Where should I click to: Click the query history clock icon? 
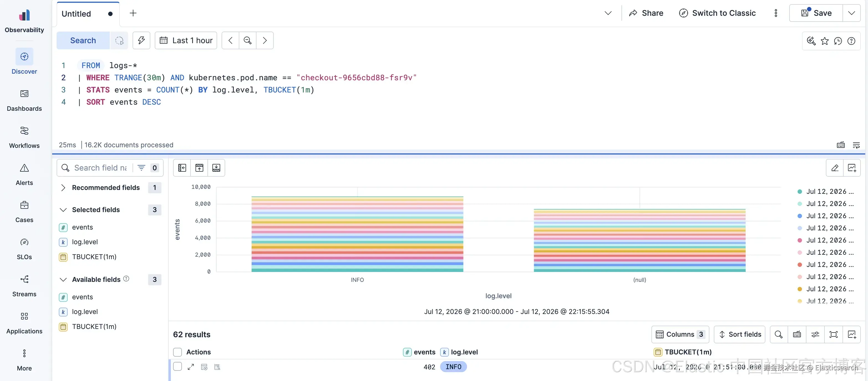838,41
